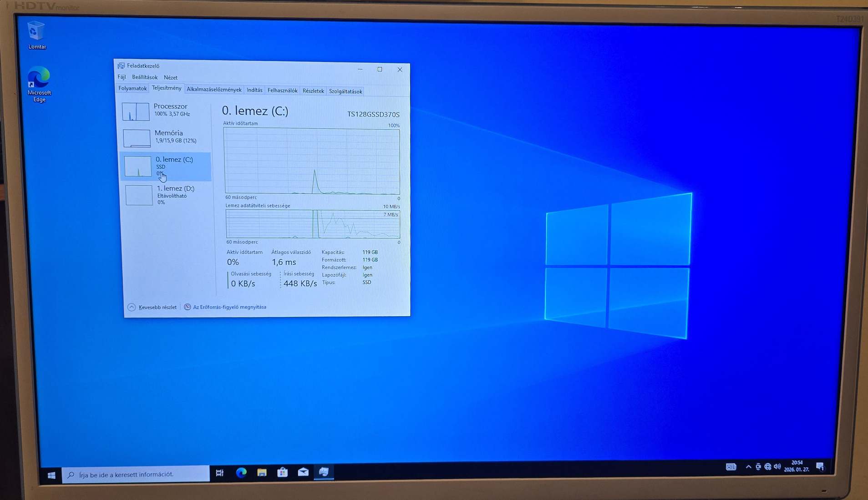
Task: Click the Processzor mini graph thumbnail
Action: coord(136,111)
